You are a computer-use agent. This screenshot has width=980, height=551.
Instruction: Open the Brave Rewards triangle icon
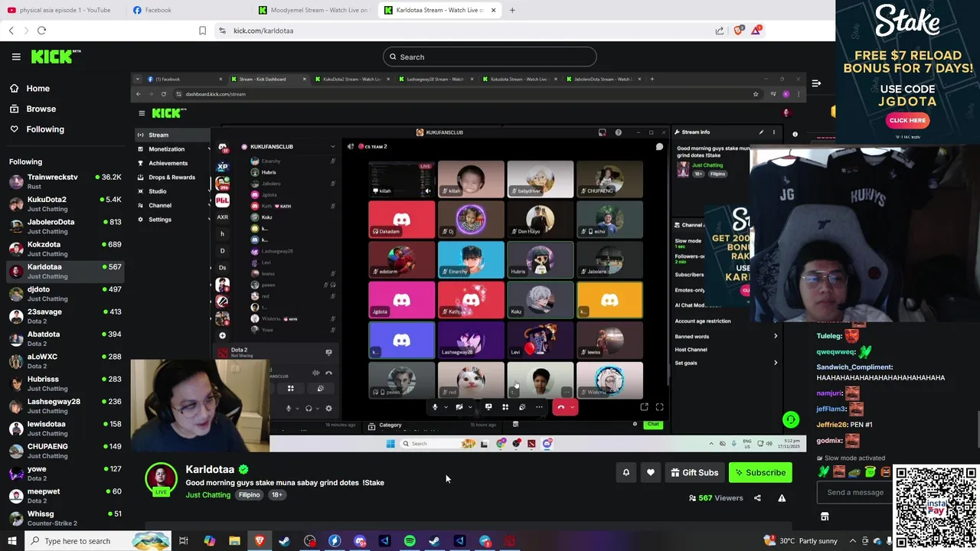click(756, 30)
